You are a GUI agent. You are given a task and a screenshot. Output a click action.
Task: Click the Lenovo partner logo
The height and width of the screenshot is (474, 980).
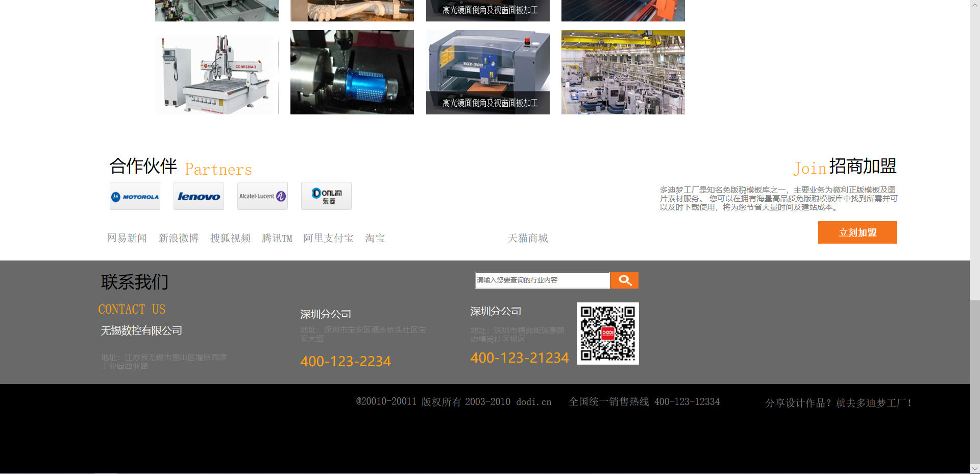[x=199, y=196]
